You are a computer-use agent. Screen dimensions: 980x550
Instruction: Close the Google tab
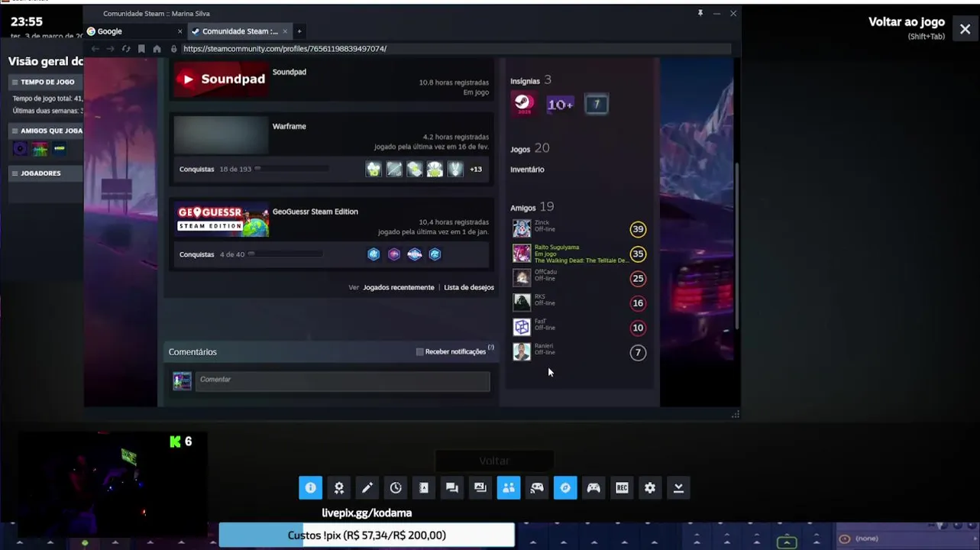[180, 31]
